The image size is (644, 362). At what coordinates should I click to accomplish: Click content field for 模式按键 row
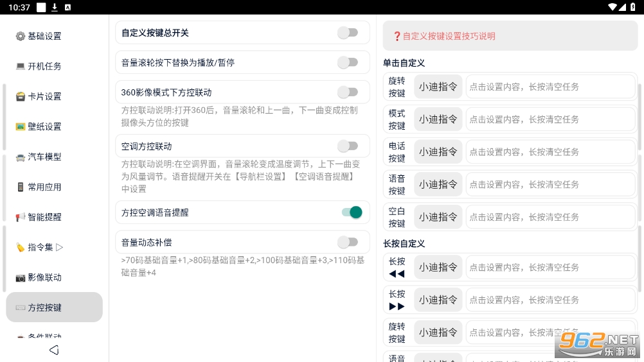(x=550, y=119)
